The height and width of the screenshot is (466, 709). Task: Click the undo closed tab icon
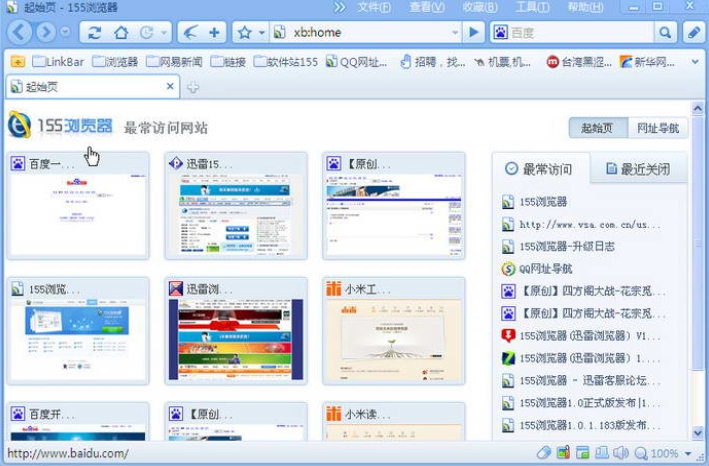click(147, 33)
